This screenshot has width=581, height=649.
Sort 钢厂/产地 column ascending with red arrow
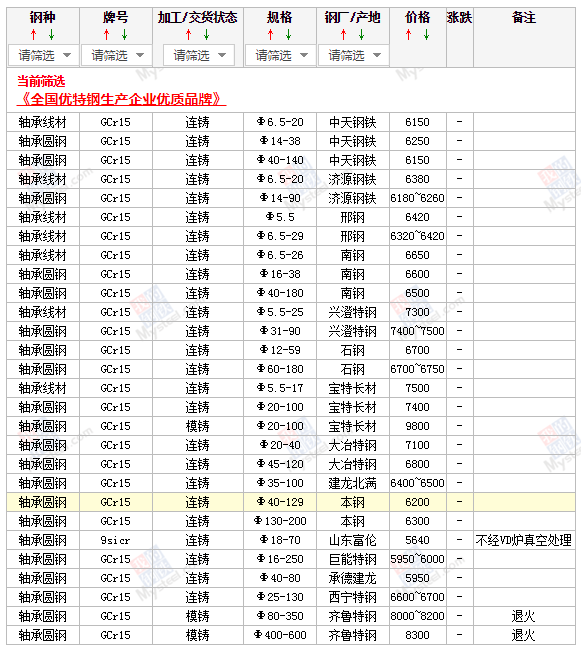click(343, 35)
